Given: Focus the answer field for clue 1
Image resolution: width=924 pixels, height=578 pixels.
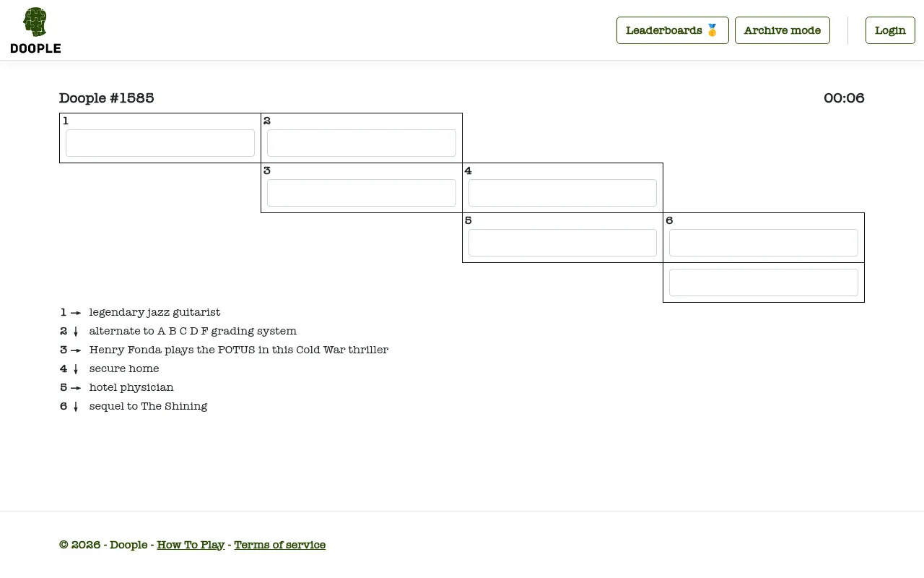Looking at the screenshot, I should click(x=160, y=143).
